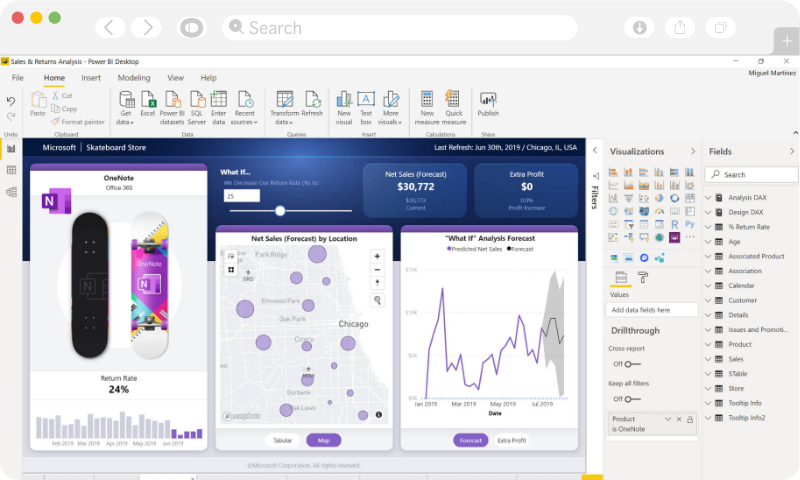Screen dimensions: 800x480
Task: Remove the Product is OneNote filter
Action: point(679,419)
